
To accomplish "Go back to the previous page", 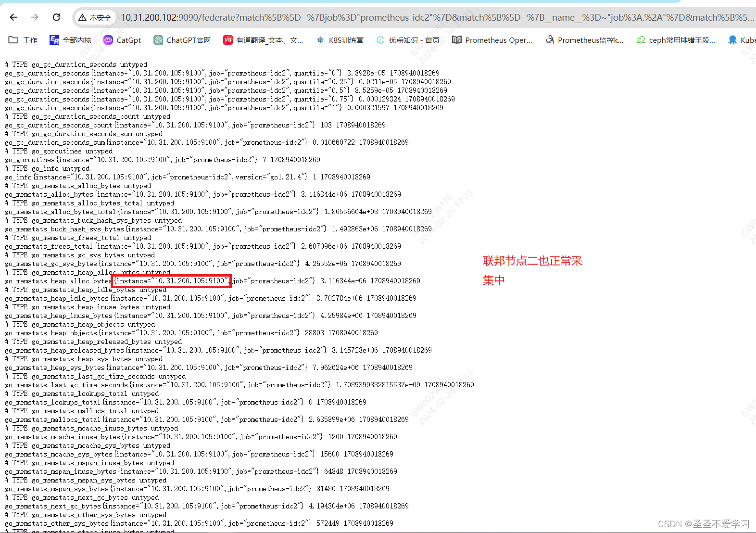I will pos(13,17).
